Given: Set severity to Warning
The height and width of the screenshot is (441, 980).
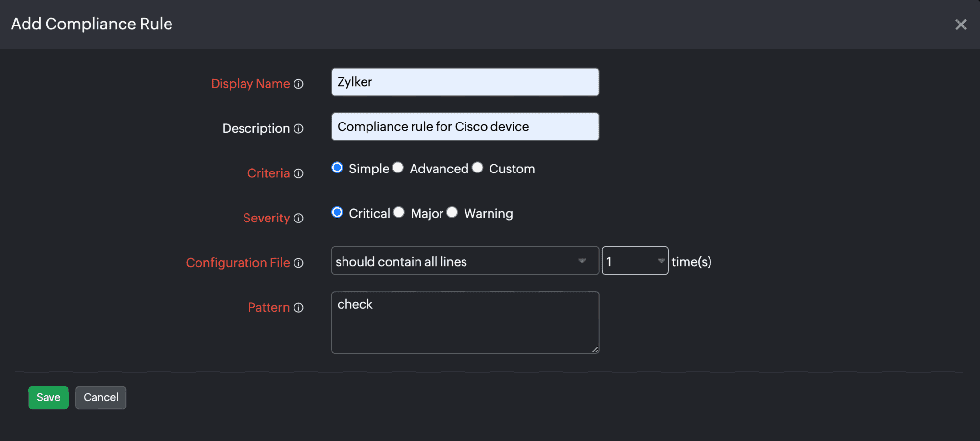Looking at the screenshot, I should coord(452,212).
